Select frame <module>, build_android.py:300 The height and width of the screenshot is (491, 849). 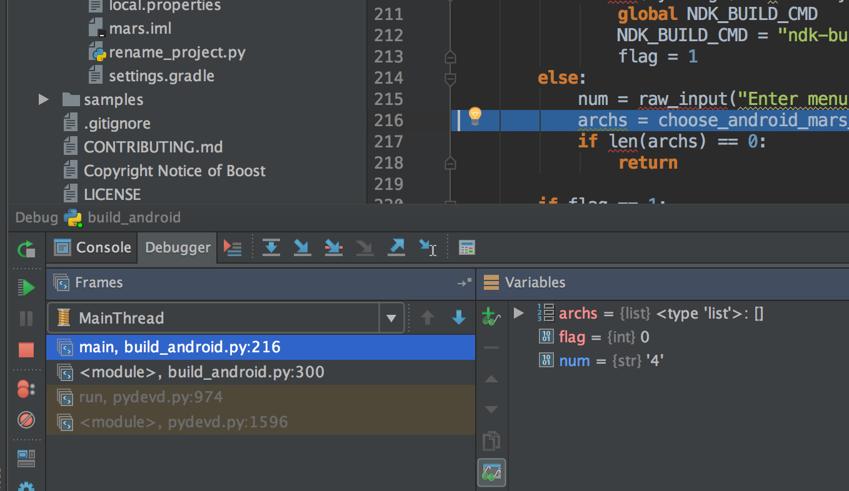260,372
